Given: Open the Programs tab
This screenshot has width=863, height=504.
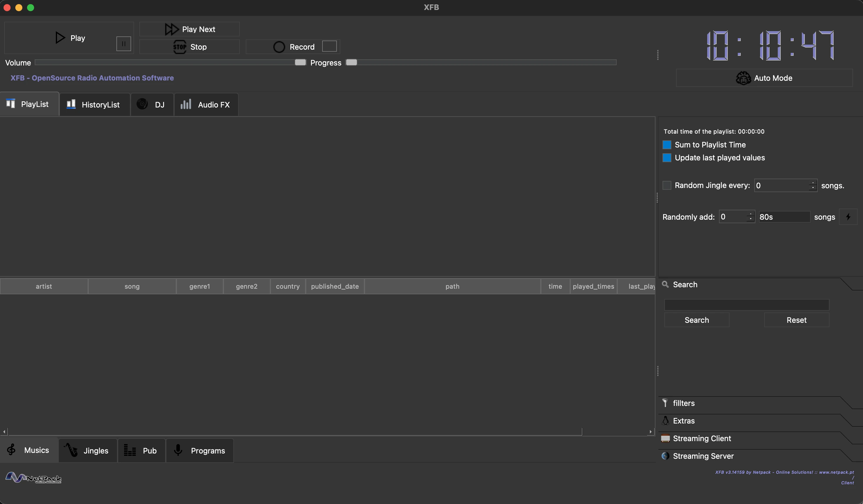Looking at the screenshot, I should click(200, 451).
